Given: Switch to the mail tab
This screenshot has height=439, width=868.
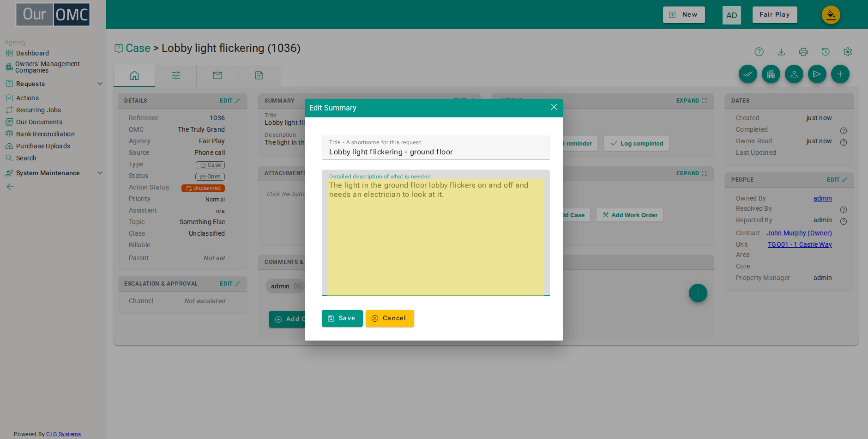Looking at the screenshot, I should (217, 75).
